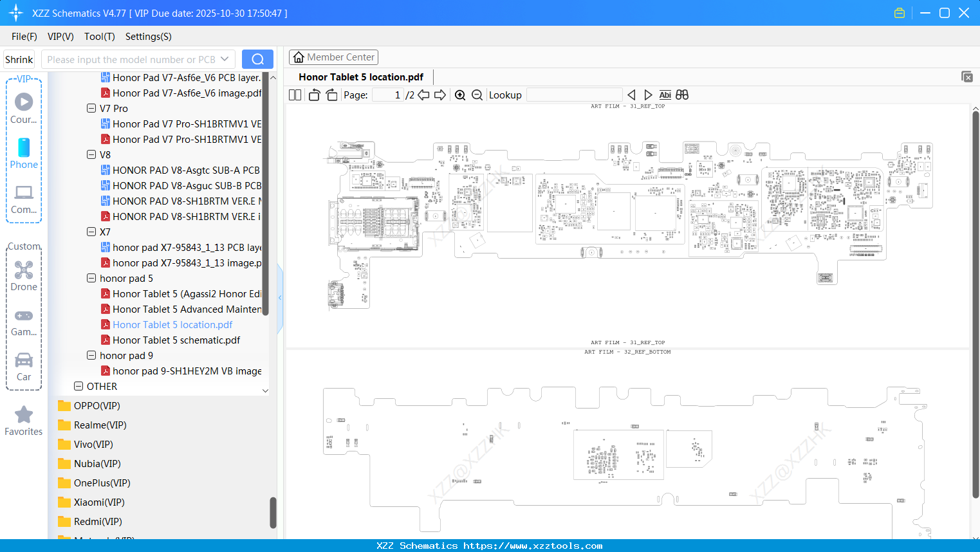Open Favorites in the sidebar
Image resolution: width=980 pixels, height=552 pixels.
click(24, 421)
